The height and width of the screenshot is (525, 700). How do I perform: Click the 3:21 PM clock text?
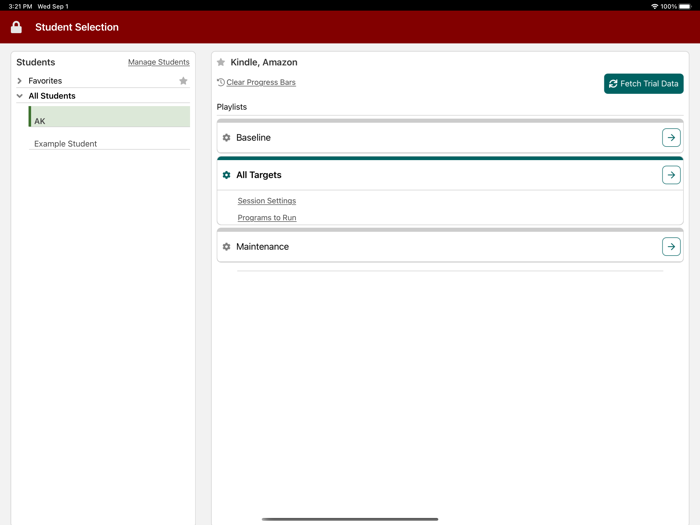click(x=20, y=6)
